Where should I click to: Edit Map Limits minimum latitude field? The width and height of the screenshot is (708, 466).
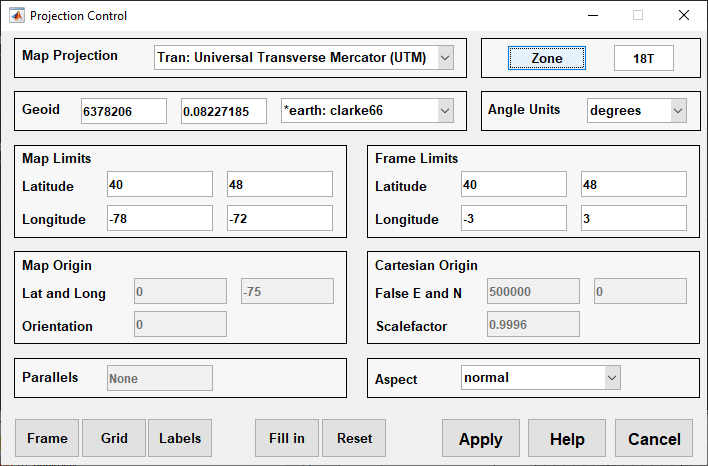(160, 185)
